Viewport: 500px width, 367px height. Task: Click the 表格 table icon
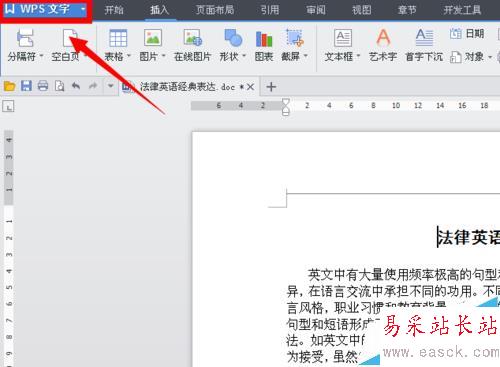click(118, 37)
